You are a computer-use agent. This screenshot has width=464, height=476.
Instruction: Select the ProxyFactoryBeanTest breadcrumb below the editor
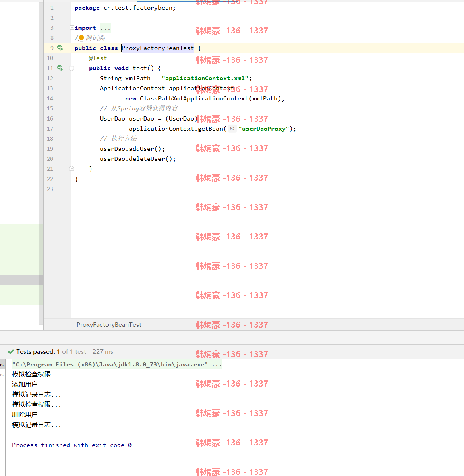(109, 325)
